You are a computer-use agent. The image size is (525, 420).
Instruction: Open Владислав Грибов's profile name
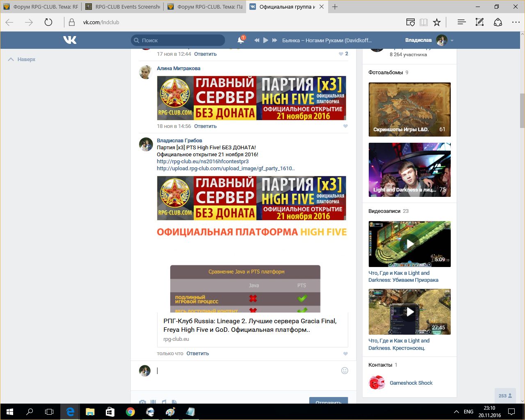coord(179,141)
